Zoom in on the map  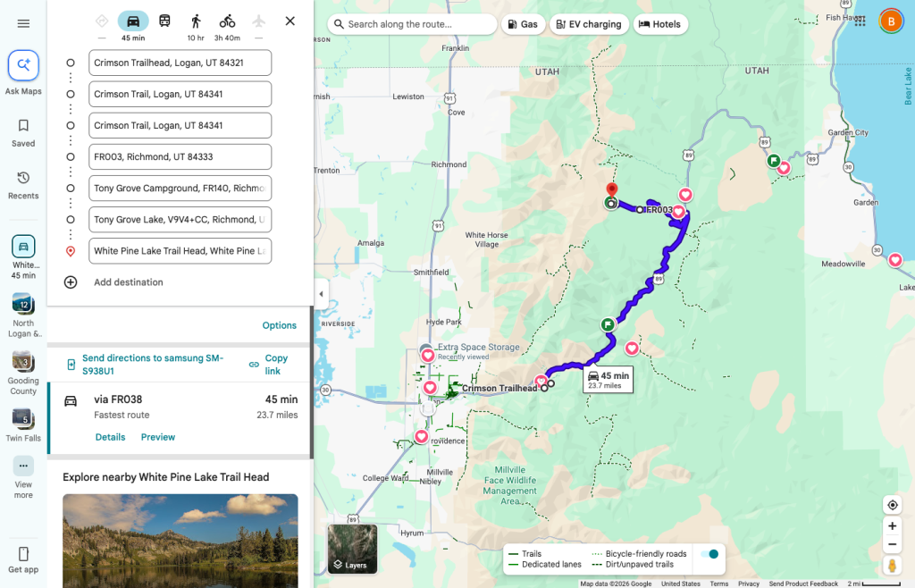[x=892, y=526]
